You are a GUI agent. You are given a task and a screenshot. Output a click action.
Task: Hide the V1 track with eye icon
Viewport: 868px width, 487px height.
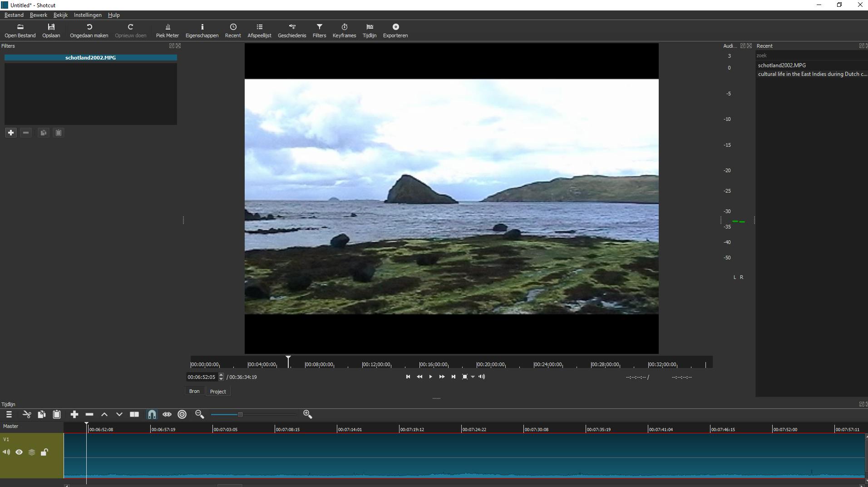[x=19, y=452]
